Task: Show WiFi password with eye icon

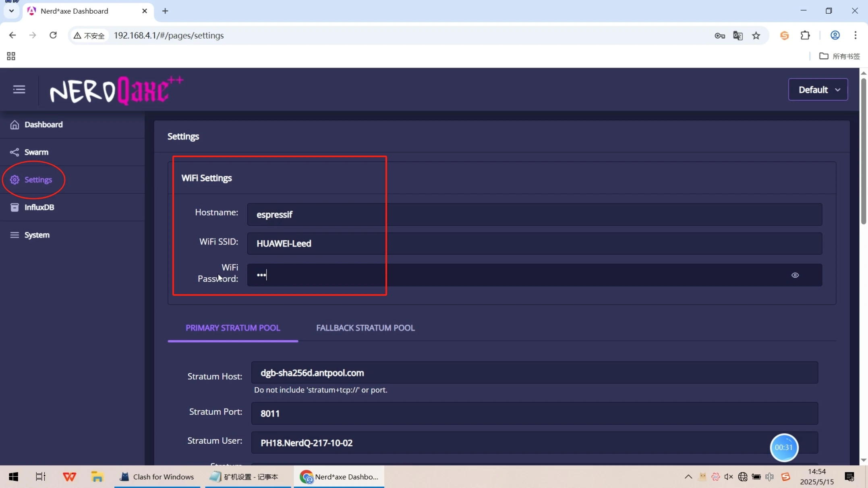Action: tap(795, 275)
